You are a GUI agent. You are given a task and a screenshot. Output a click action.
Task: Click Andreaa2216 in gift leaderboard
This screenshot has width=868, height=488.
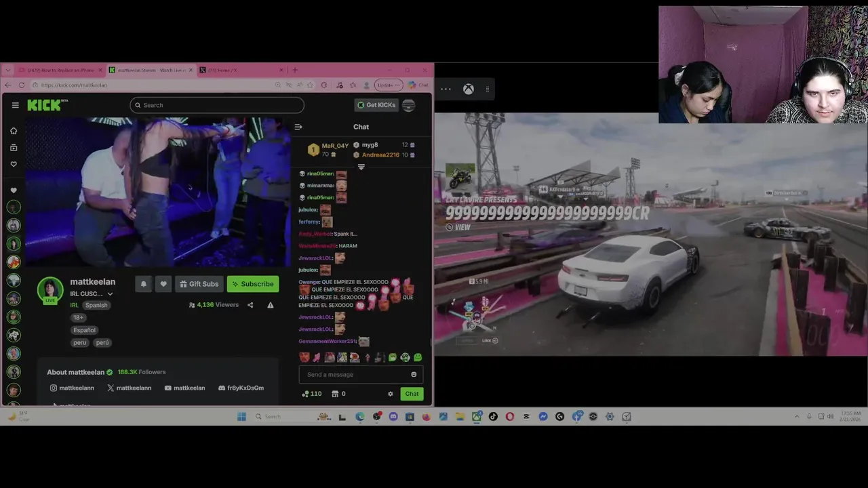click(x=380, y=155)
